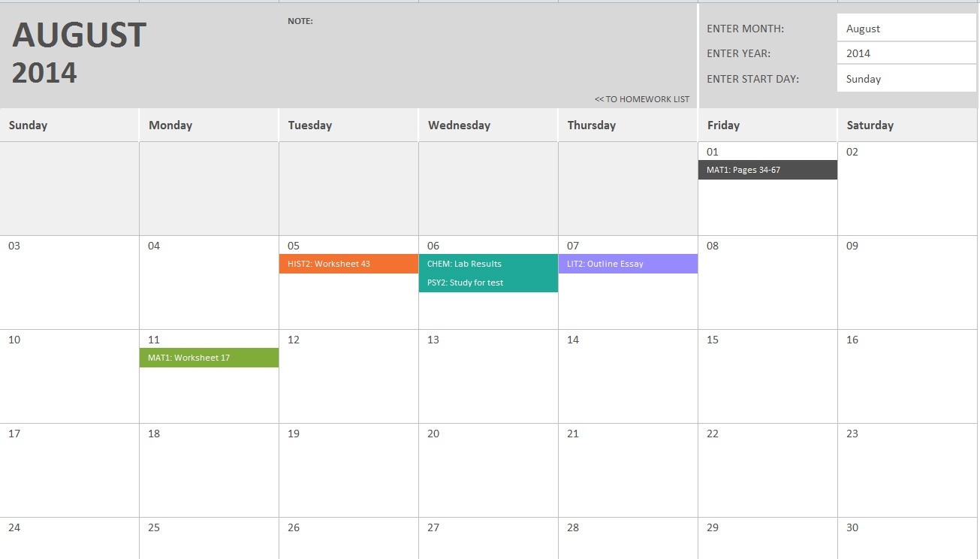Click the Sunday column header
Image resolution: width=980 pixels, height=559 pixels.
(69, 125)
